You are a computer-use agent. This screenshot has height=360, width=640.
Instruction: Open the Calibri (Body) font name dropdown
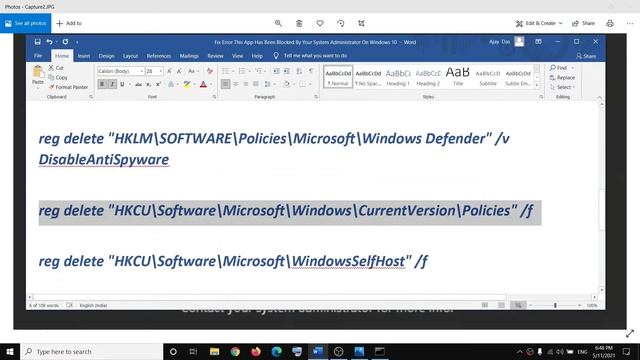142,71
